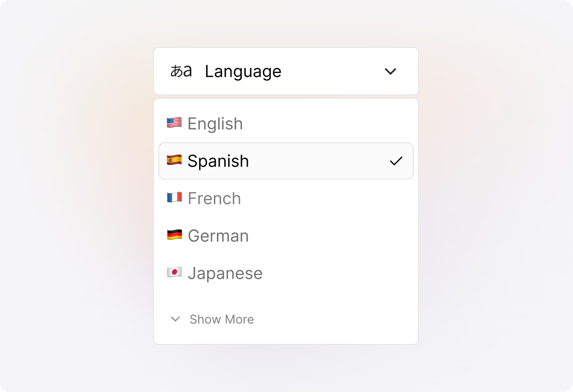
Task: Click the chevron beside Show More
Action: [175, 319]
